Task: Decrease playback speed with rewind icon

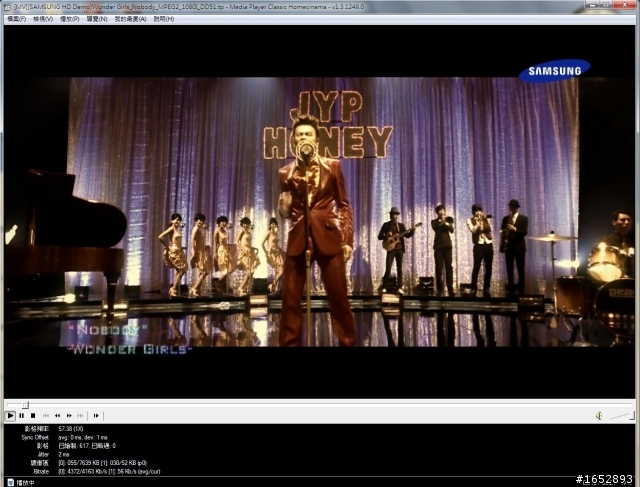Action: [58, 416]
